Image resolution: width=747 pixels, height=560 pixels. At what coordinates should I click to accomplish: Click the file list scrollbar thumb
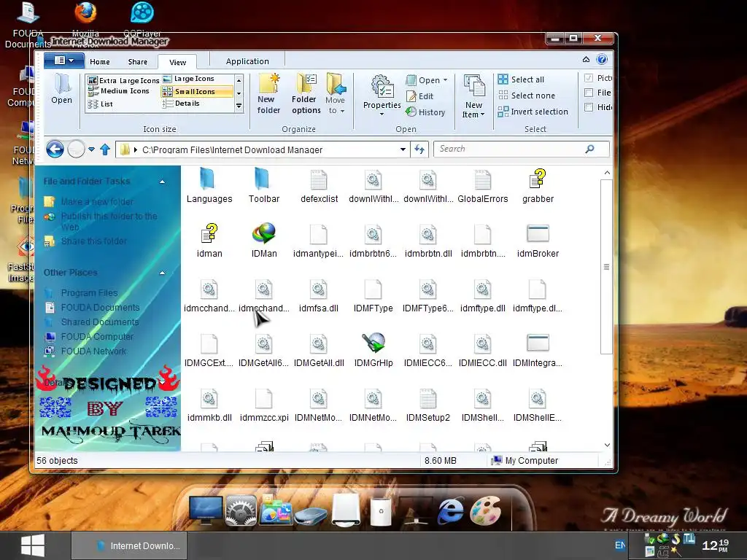pyautogui.click(x=606, y=267)
